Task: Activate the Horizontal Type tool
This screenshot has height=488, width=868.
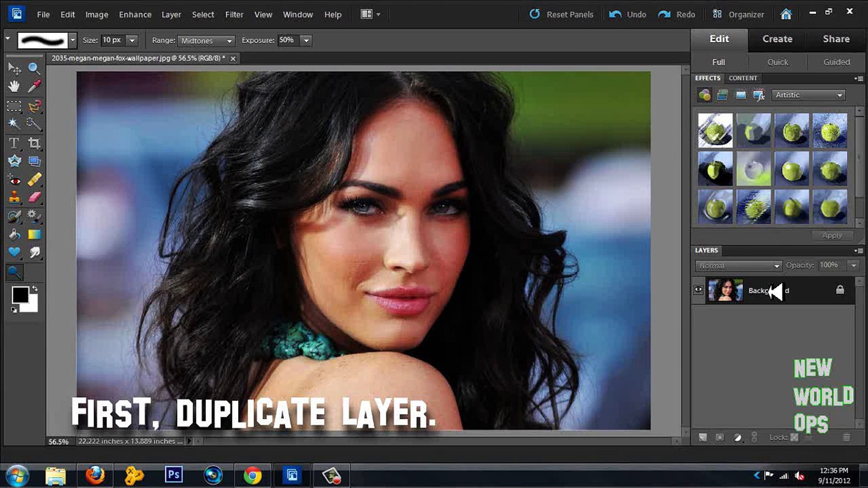Action: coord(14,143)
